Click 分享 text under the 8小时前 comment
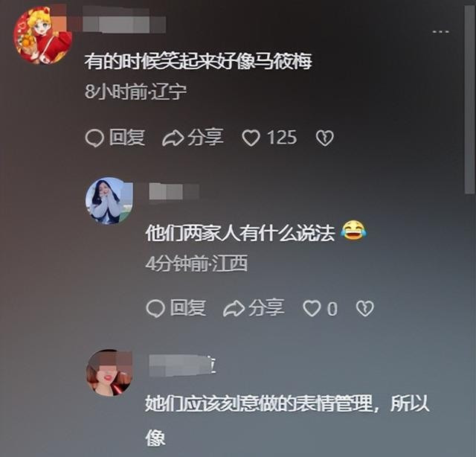Screen dimensions: 476x457 [205, 138]
